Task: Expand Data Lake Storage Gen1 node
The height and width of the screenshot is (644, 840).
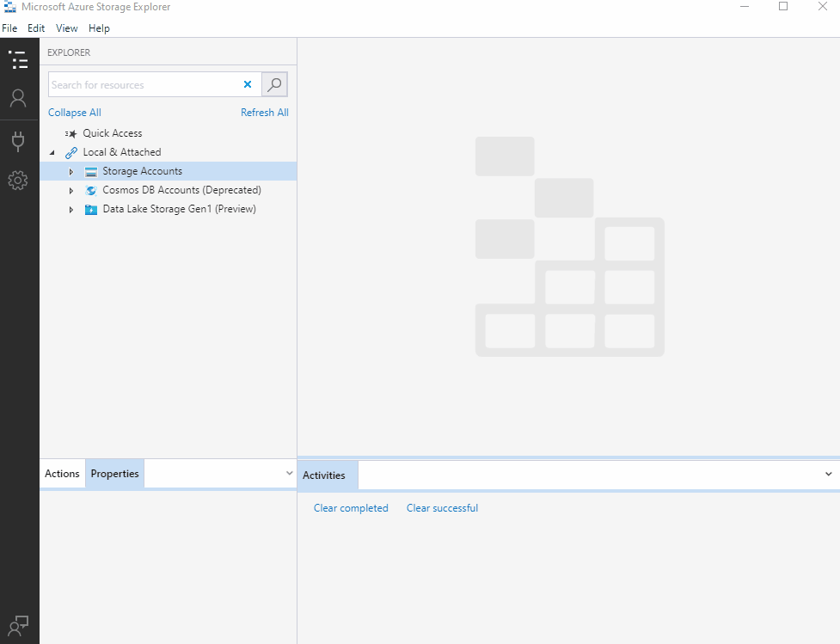Action: pyautogui.click(x=71, y=210)
